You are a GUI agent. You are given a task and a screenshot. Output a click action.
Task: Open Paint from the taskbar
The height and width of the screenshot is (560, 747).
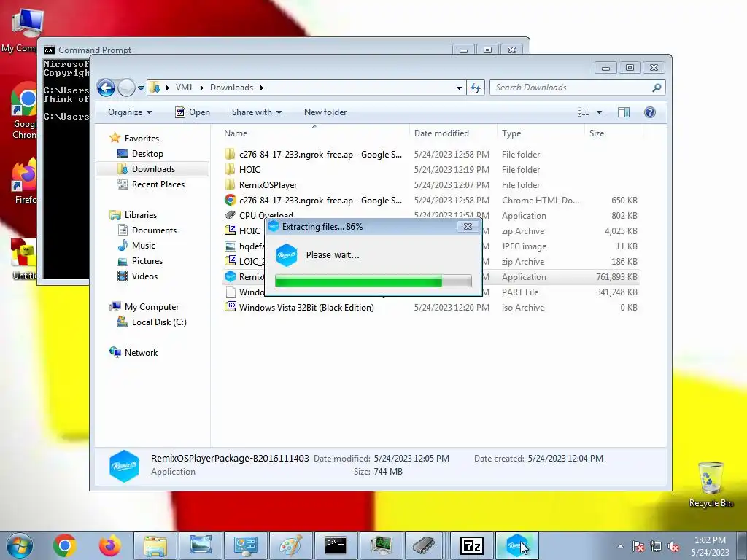(x=290, y=545)
